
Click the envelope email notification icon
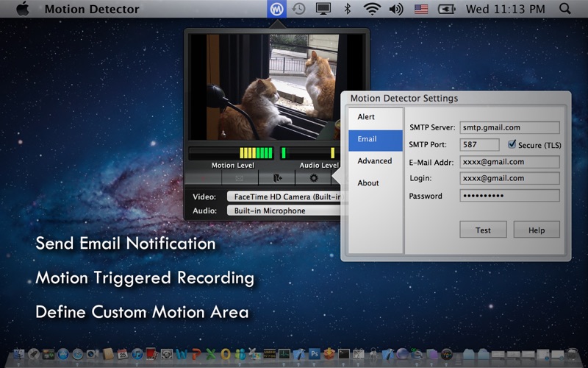(240, 178)
